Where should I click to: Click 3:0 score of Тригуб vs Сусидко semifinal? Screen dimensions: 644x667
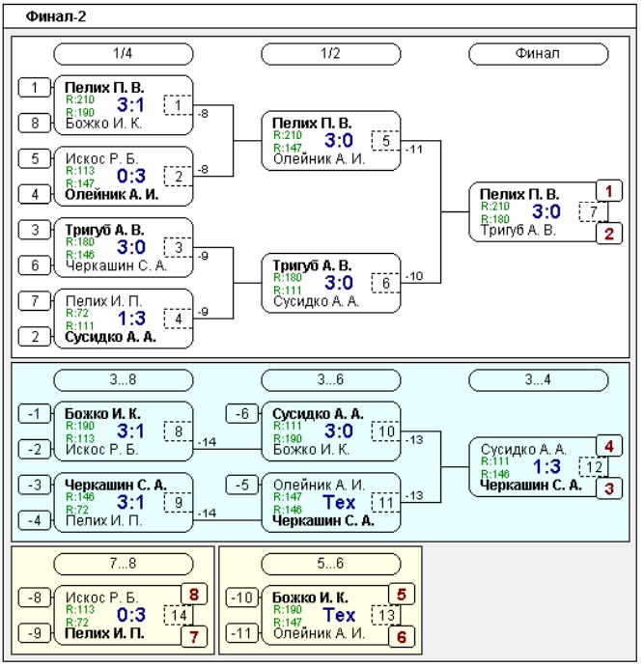click(339, 283)
